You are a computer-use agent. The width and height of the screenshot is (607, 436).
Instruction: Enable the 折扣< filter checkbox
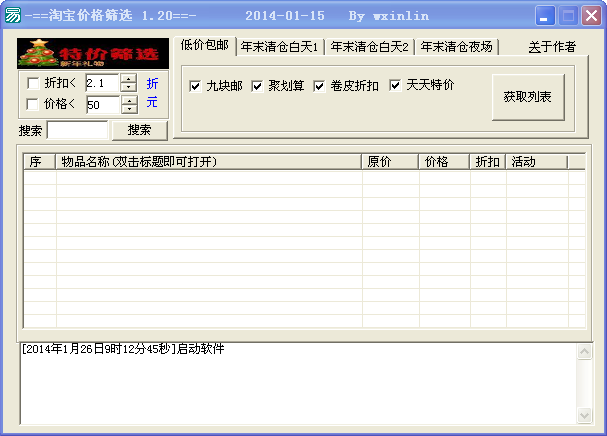click(33, 83)
